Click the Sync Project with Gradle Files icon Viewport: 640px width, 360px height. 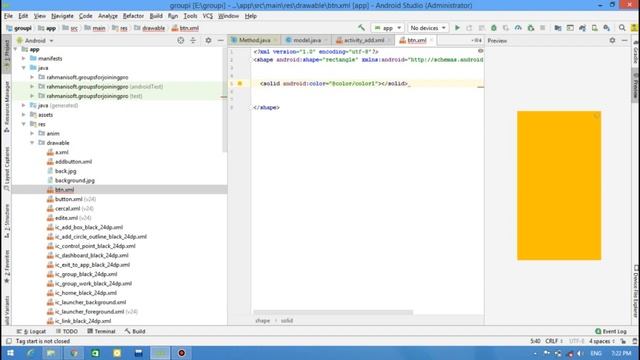[x=582, y=28]
